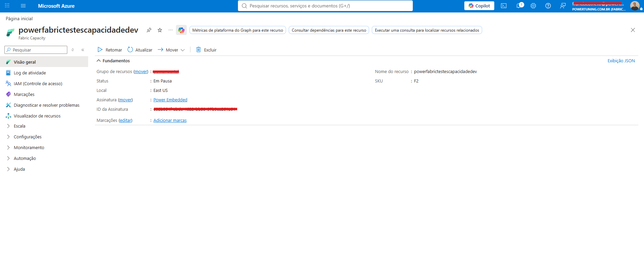
Task: Open the portal hamburger menu
Action: pyautogui.click(x=23, y=6)
